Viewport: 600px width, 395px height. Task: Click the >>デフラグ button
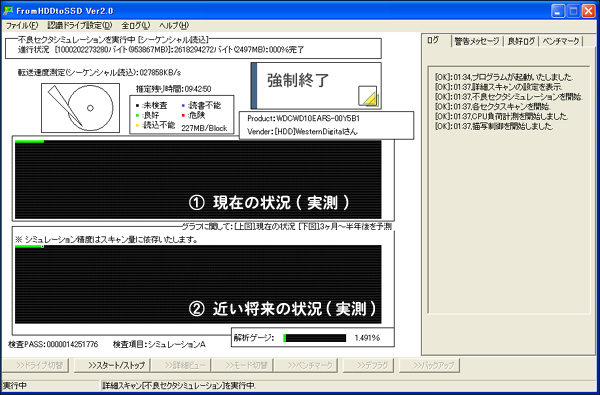[x=369, y=366]
